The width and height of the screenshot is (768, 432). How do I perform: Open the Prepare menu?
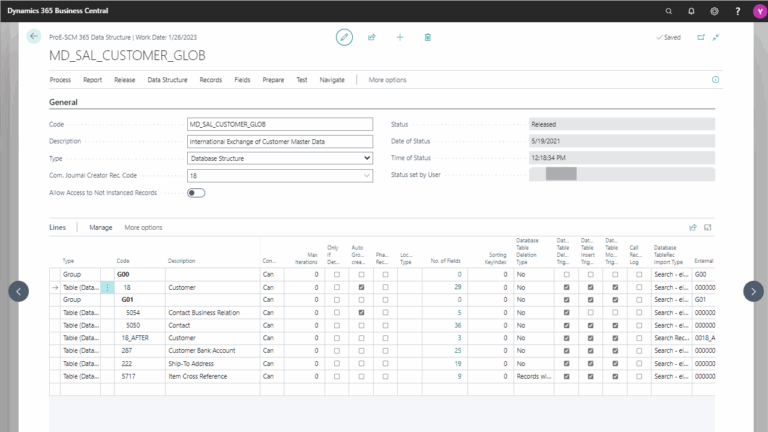pos(273,80)
